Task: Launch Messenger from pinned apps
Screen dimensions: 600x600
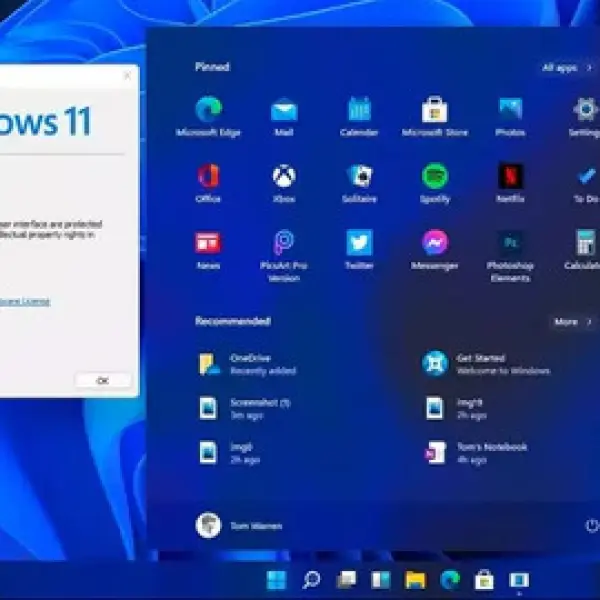Action: 435,243
